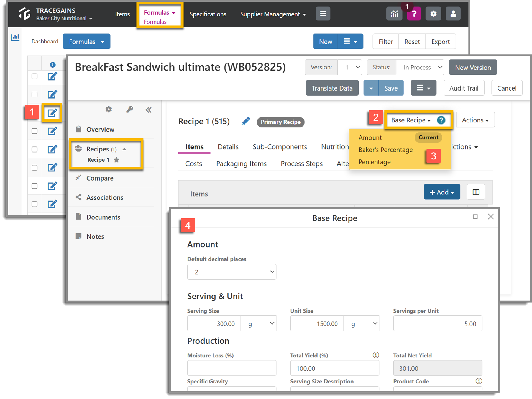Viewport: 532px width, 399px height.
Task: Open the Associations section in side panel
Action: [105, 197]
